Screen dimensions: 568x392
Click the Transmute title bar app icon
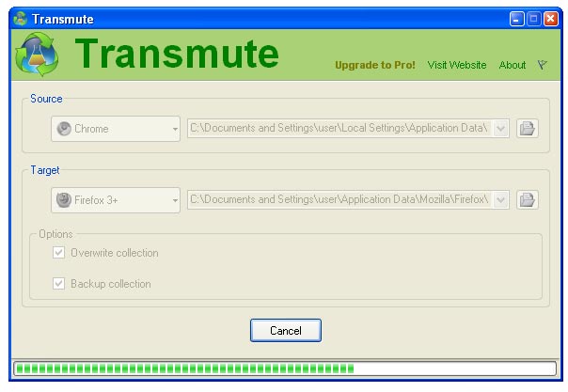[21, 19]
